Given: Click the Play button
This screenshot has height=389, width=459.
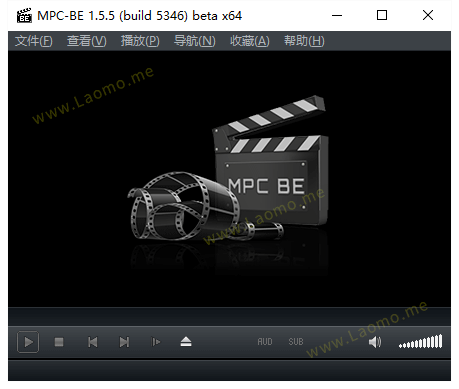Looking at the screenshot, I should (28, 342).
